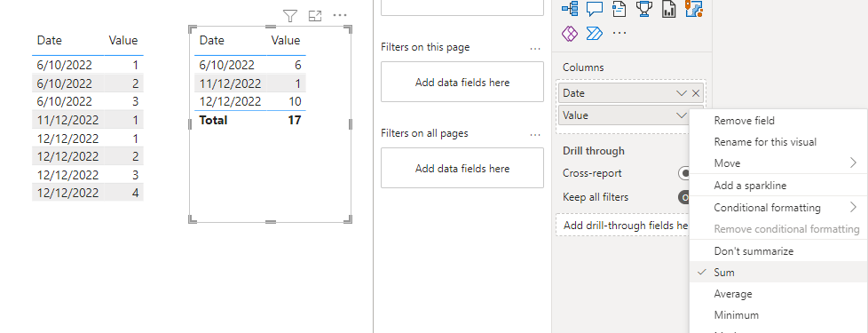Click the Filters on all pages heading
Screen dimensions: 868x333
pos(424,133)
